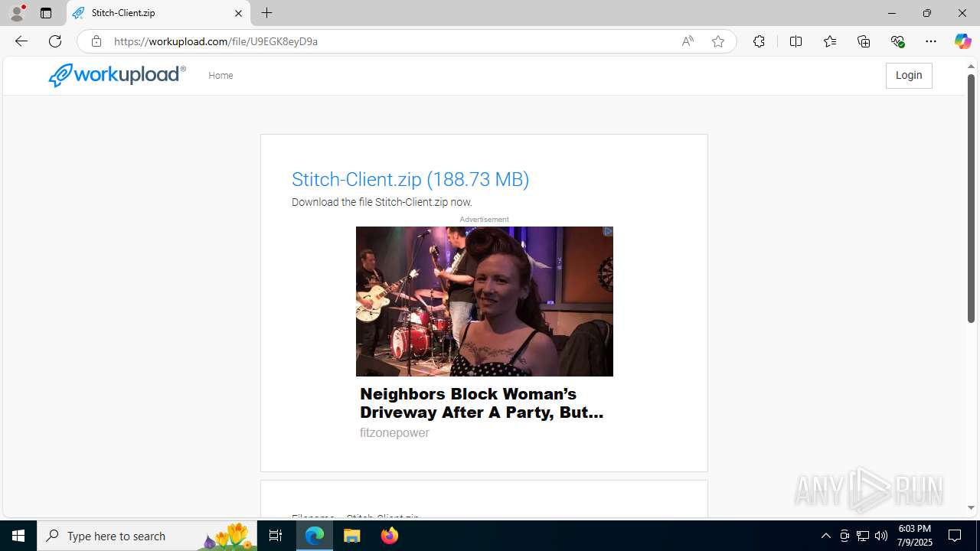Open the Favorites list
The height and width of the screenshot is (551, 980).
830,41
